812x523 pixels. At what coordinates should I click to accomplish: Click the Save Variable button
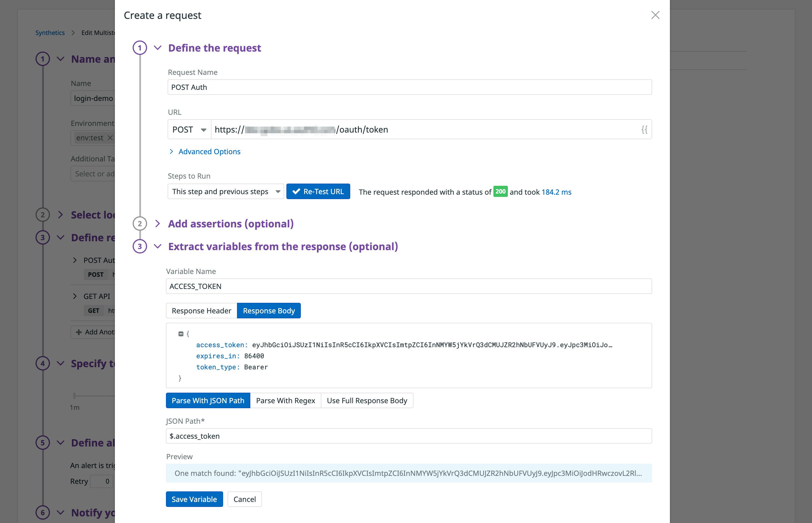pos(194,499)
